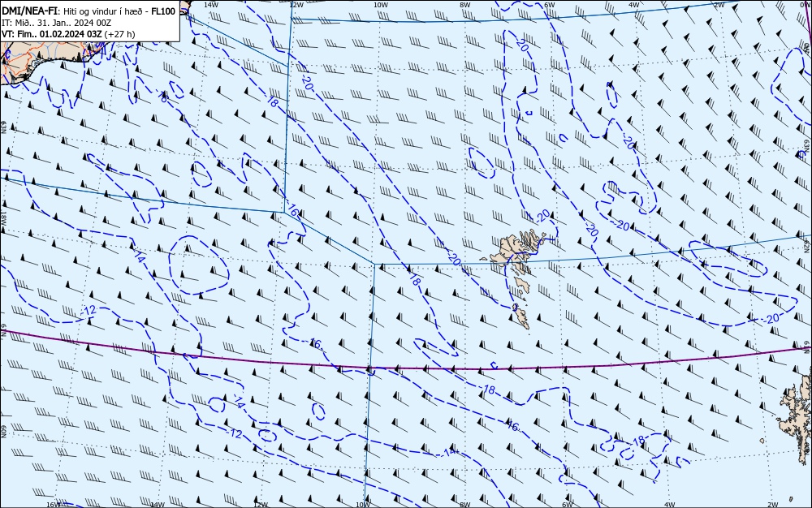Click the -18 isotherm label nearest Shetland
Viewport: 812px width, 508px height.
coord(638,440)
